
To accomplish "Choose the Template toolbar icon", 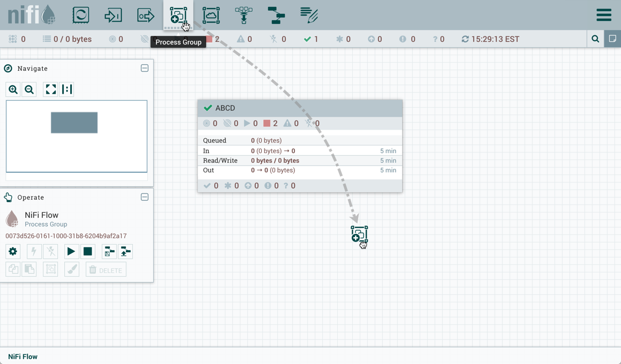I will [276, 15].
